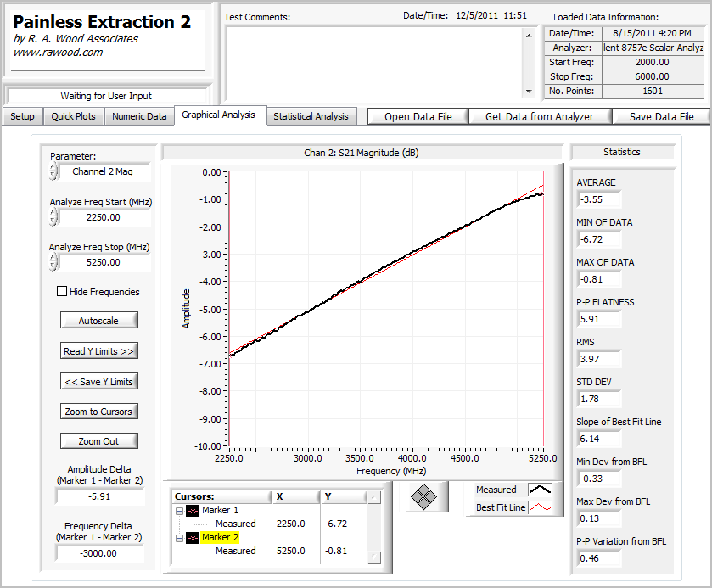Screen dimensions: 712x588
Task: Click the Zoom Out button
Action: (98, 441)
